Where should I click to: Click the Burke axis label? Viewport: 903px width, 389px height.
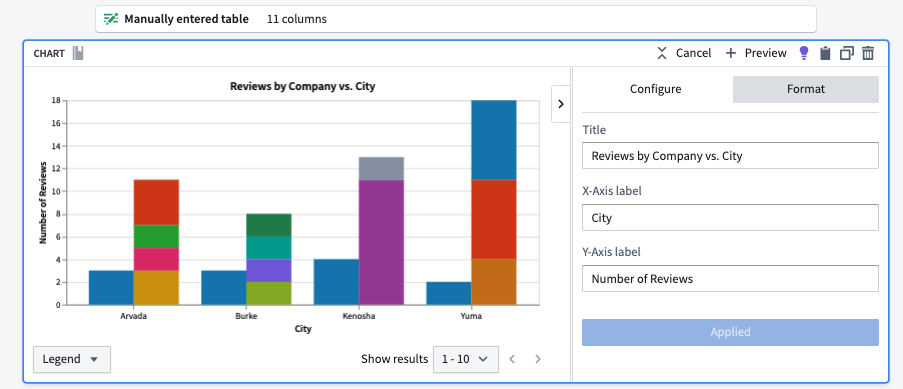pos(246,316)
